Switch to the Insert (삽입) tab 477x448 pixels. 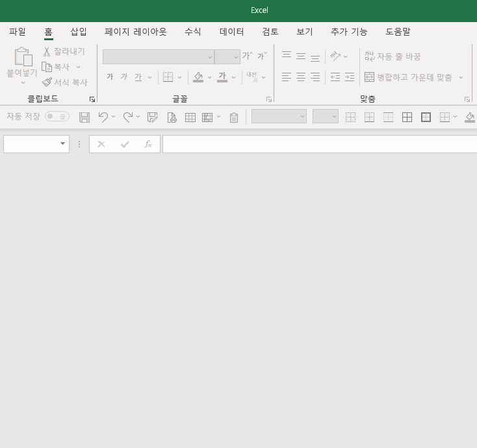click(79, 32)
